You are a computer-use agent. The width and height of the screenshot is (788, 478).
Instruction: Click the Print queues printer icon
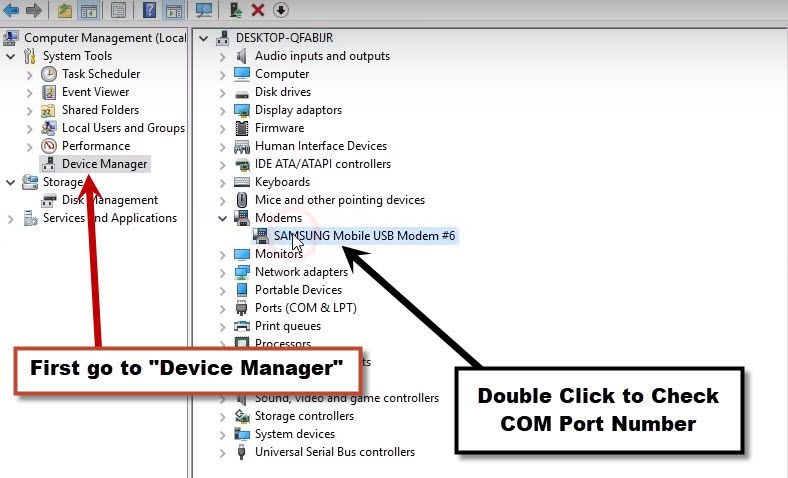[242, 326]
